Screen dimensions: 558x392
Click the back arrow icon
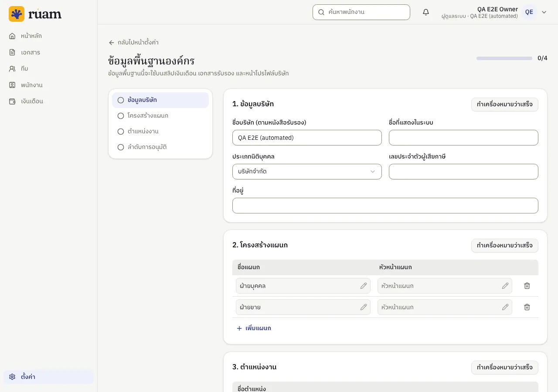coord(112,43)
